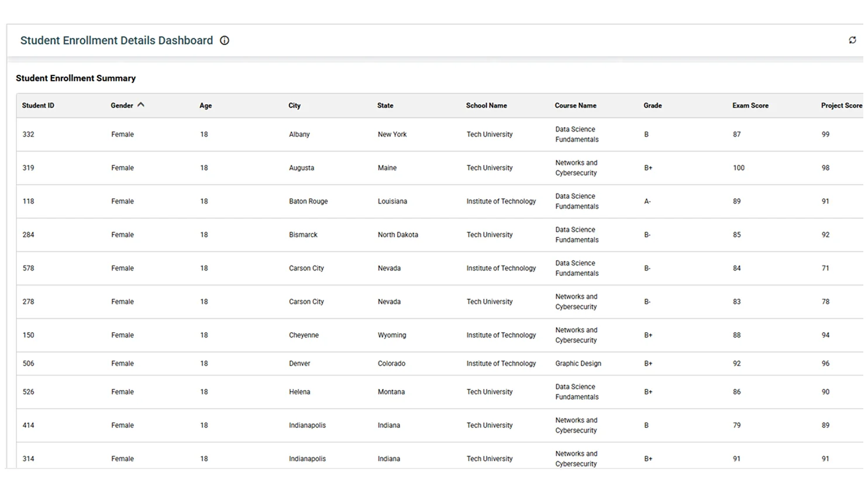The image size is (868, 497).
Task: Sort by Exam Score column header
Action: [750, 106]
